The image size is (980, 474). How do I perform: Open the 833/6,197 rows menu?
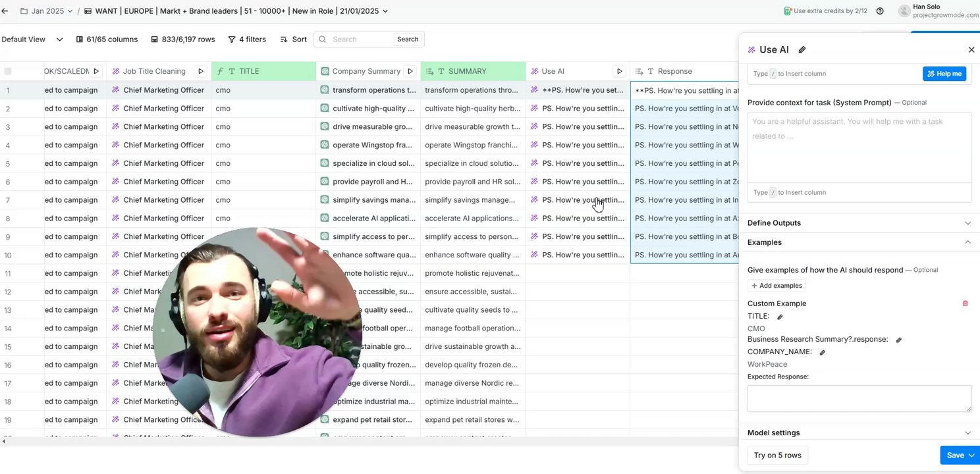(183, 39)
